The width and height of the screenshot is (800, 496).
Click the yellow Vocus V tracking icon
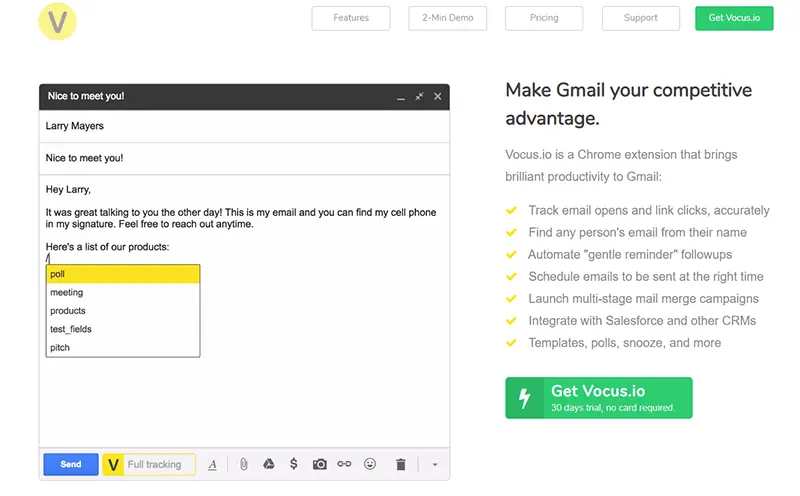[113, 465]
